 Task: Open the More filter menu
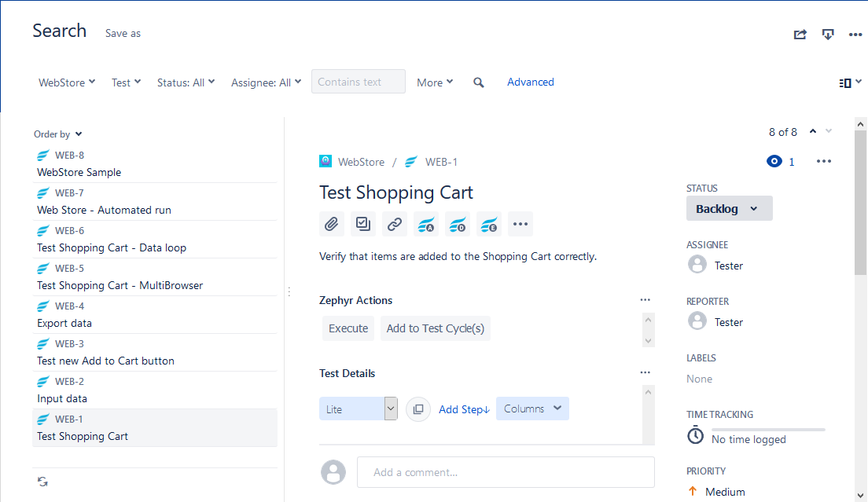click(435, 82)
